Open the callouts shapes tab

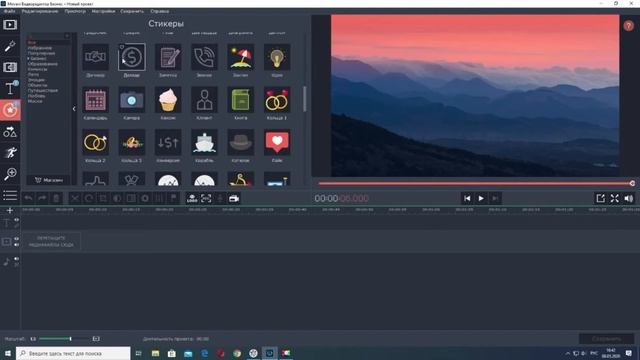10,131
